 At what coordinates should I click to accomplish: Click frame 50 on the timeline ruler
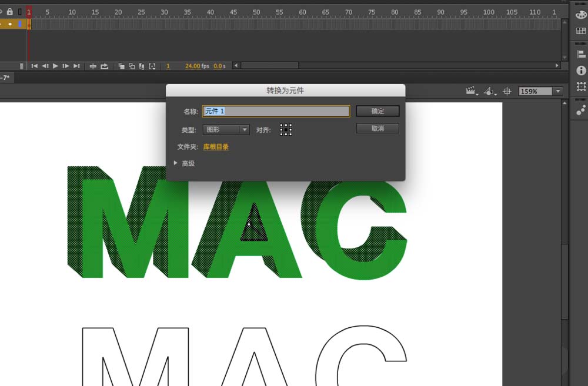pyautogui.click(x=256, y=12)
